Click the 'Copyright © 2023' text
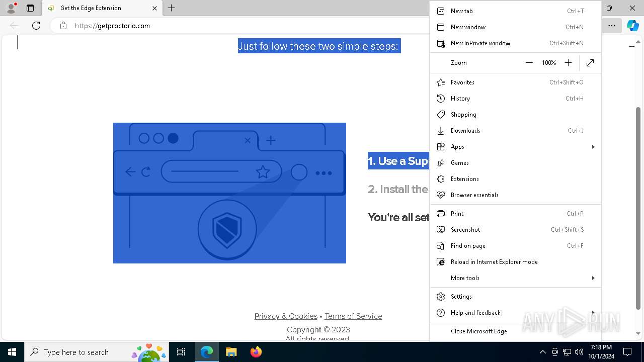 (x=318, y=330)
